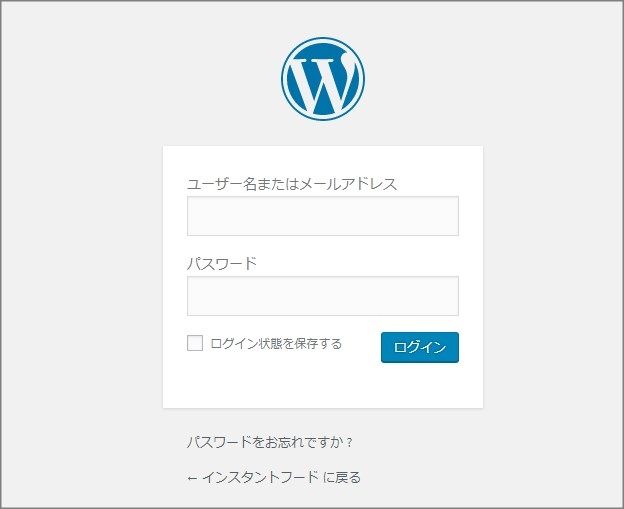Click the ログイン状態を保存する label text
The height and width of the screenshot is (509, 624).
(276, 343)
